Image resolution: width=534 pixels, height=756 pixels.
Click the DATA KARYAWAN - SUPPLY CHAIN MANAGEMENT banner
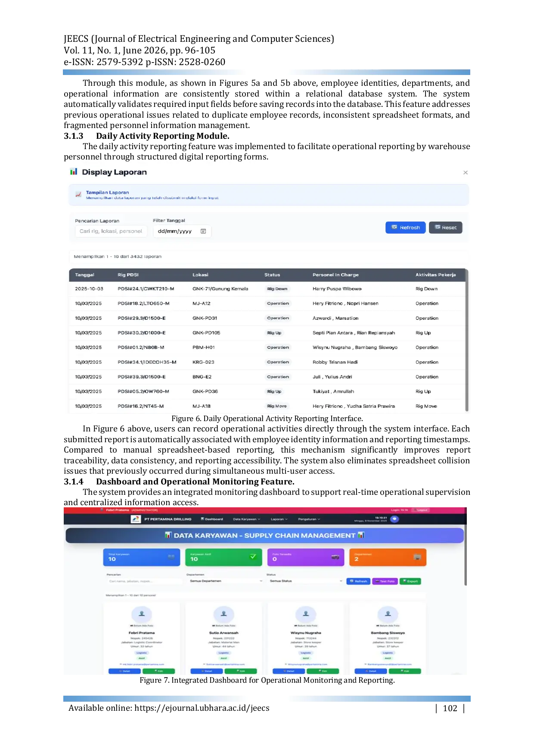[264, 535]
